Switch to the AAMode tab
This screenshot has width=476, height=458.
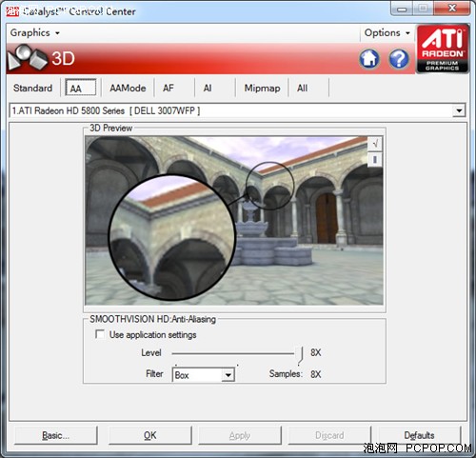[128, 88]
